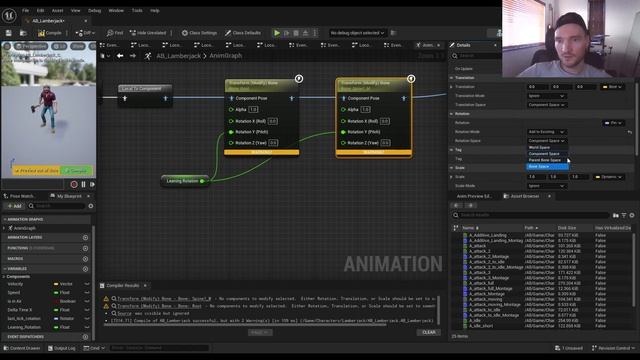Click the My Blueprint search field
Viewport: 640px width, 360px height.
(56, 206)
